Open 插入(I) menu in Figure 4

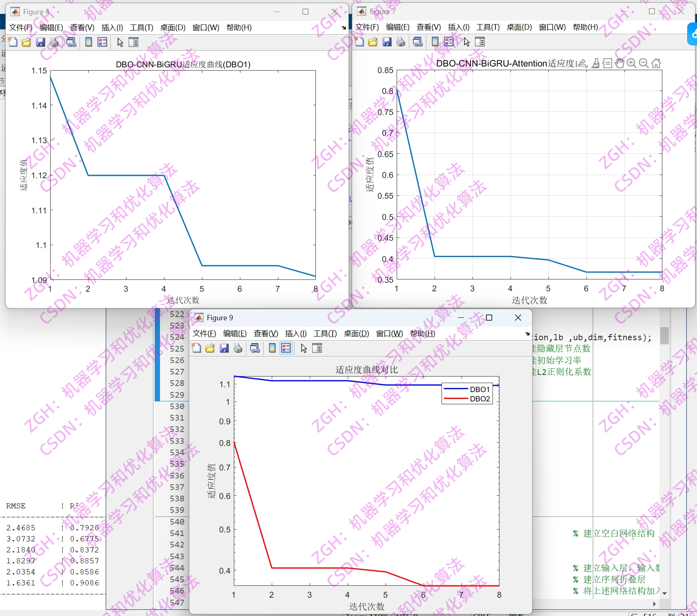(x=112, y=27)
